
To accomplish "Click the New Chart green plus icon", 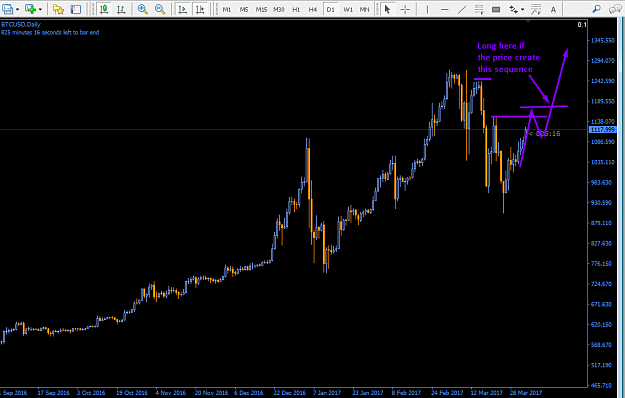I will [30, 9].
